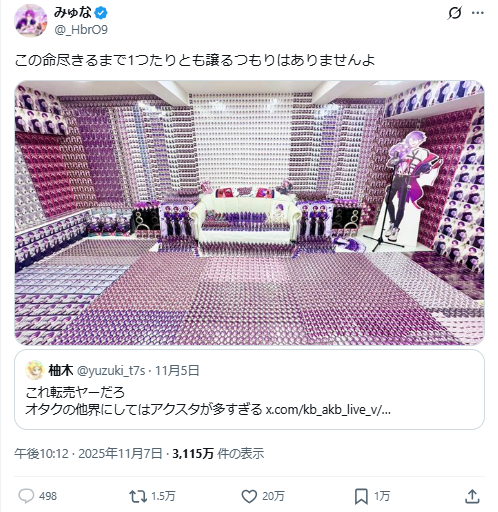Click the reply speech bubble icon
This screenshot has width=498, height=512.
(26, 496)
